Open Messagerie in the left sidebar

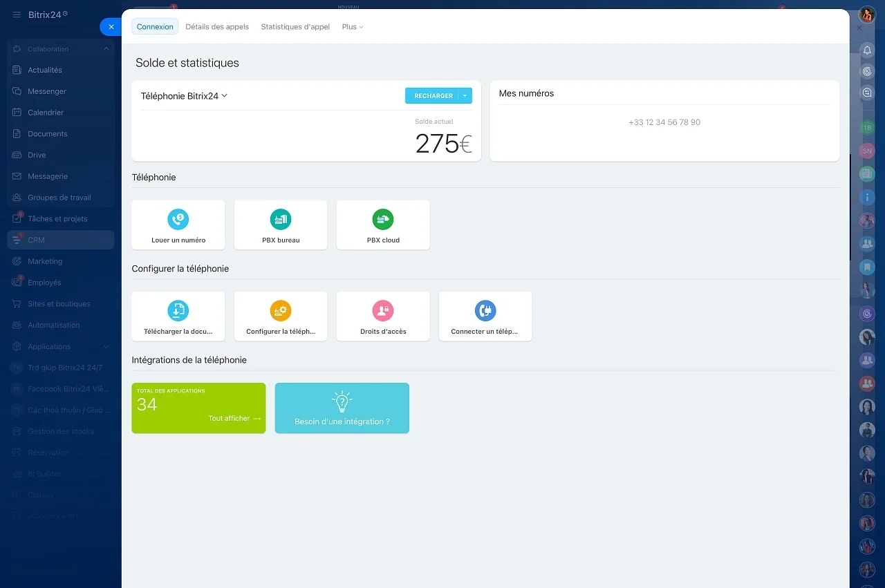61,176
